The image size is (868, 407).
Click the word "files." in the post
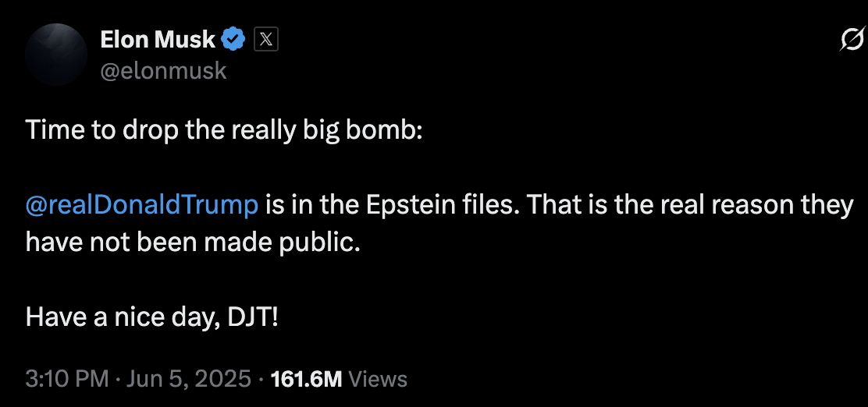489,205
